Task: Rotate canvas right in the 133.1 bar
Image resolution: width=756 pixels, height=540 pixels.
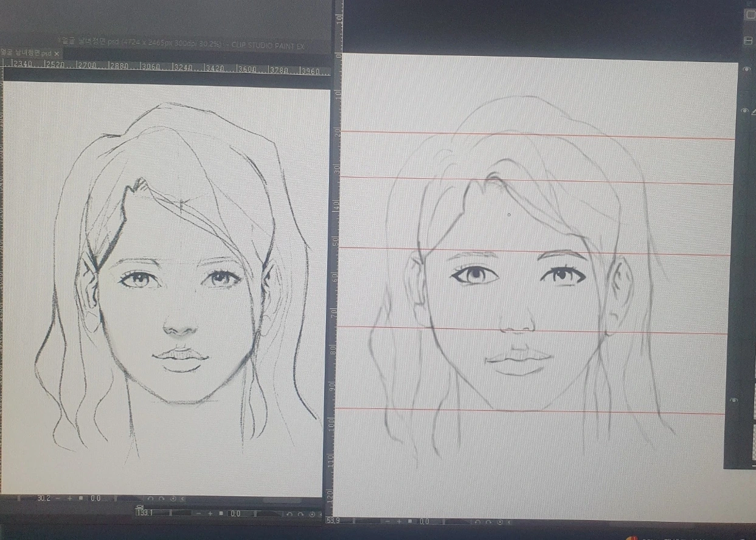Action: 300,513
